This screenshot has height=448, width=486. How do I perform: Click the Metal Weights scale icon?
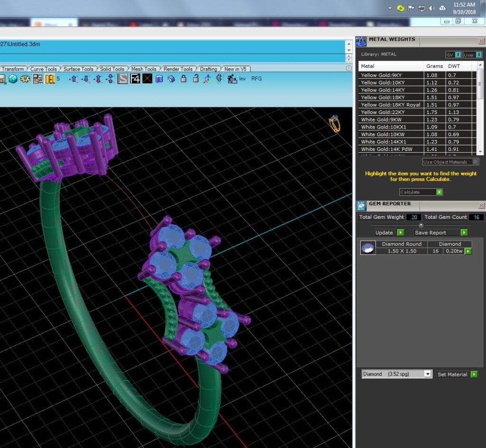click(x=361, y=41)
